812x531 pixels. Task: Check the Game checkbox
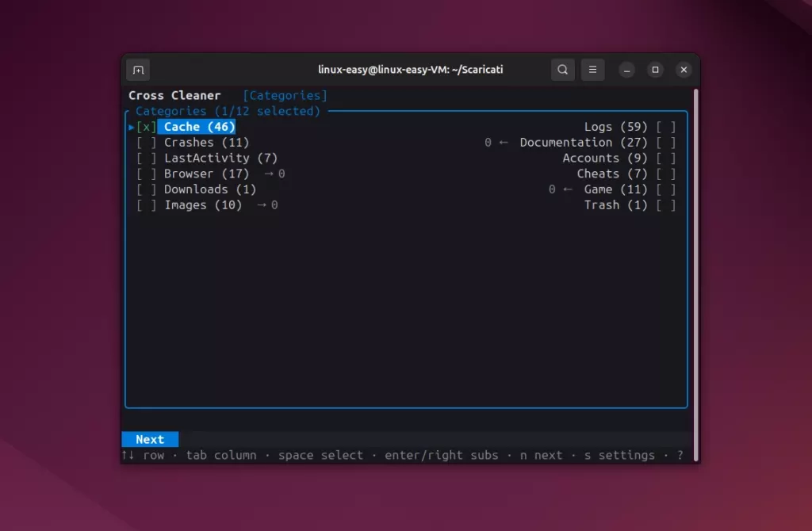pyautogui.click(x=666, y=189)
